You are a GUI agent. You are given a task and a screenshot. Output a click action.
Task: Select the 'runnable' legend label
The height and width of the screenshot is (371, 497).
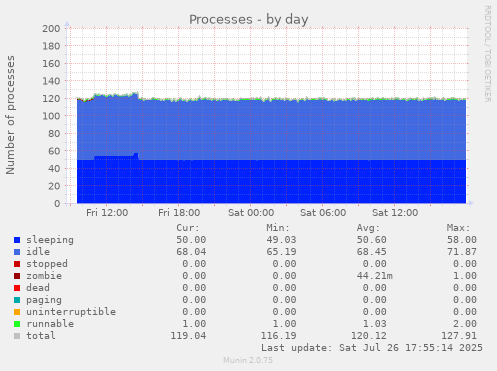[50, 324]
